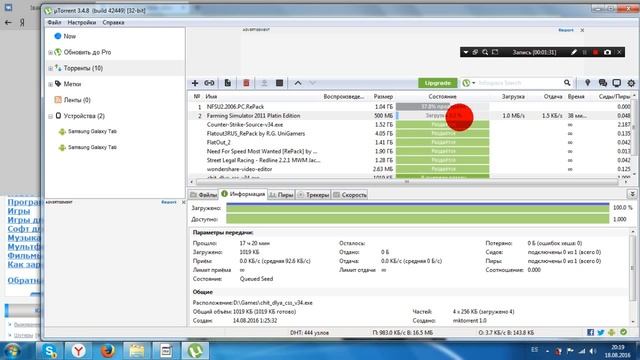Click the Add Torrent from URL link icon

[x=209, y=83]
